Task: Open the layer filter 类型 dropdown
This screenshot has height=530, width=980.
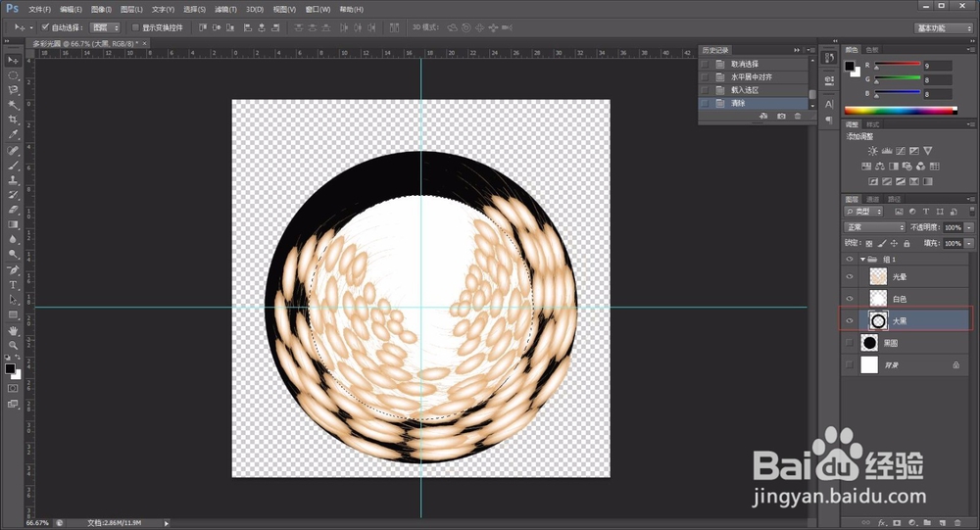Action: (863, 212)
